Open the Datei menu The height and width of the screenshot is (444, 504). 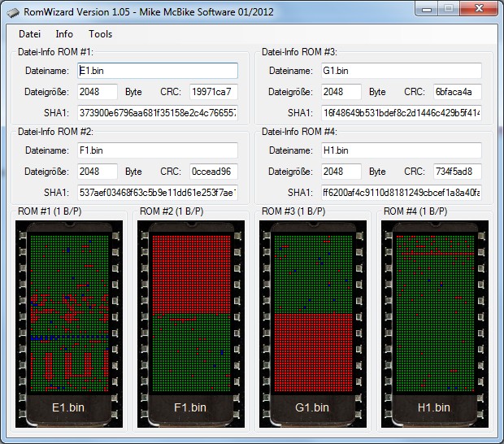[29, 34]
